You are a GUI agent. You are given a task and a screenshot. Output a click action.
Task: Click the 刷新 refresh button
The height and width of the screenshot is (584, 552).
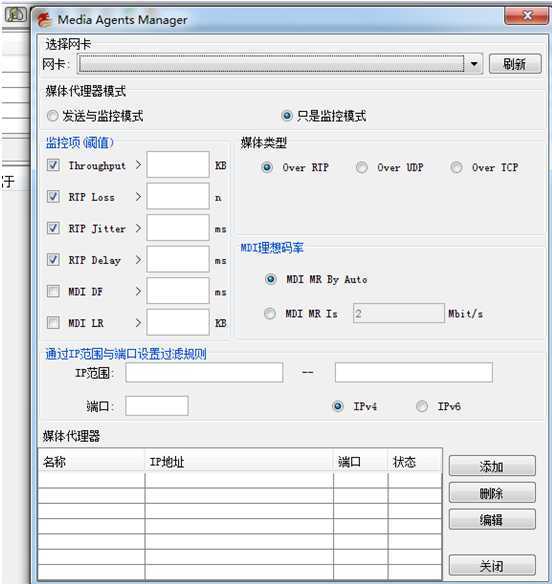tap(515, 64)
